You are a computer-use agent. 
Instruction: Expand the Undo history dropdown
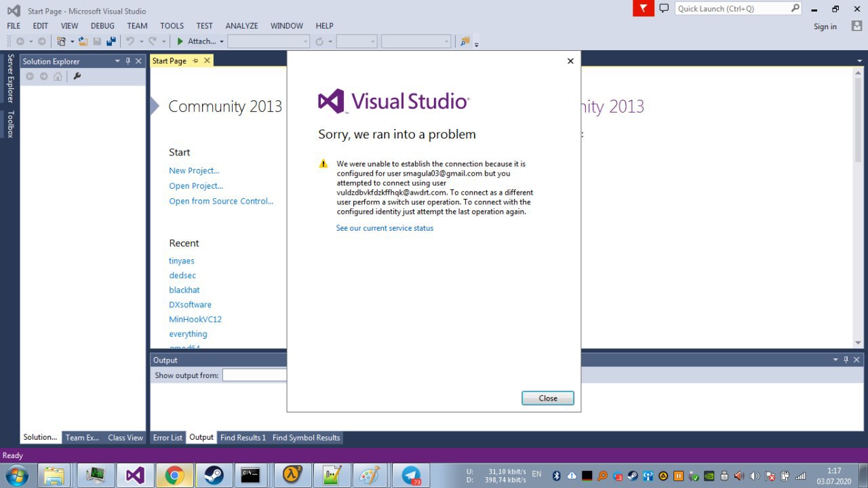click(140, 41)
